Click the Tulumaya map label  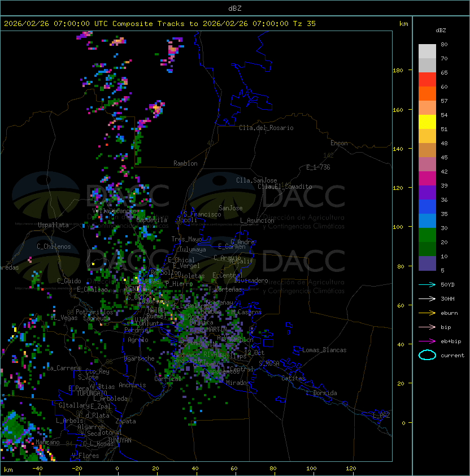click(x=193, y=249)
